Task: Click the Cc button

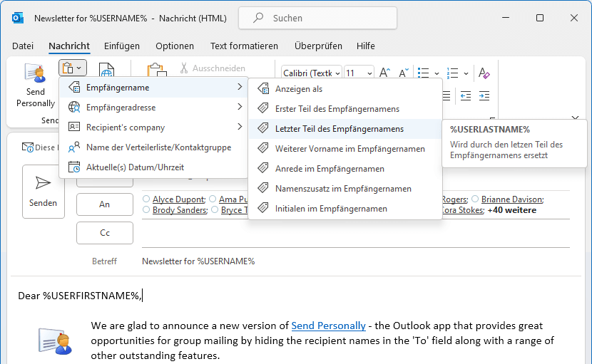Action: coord(105,233)
